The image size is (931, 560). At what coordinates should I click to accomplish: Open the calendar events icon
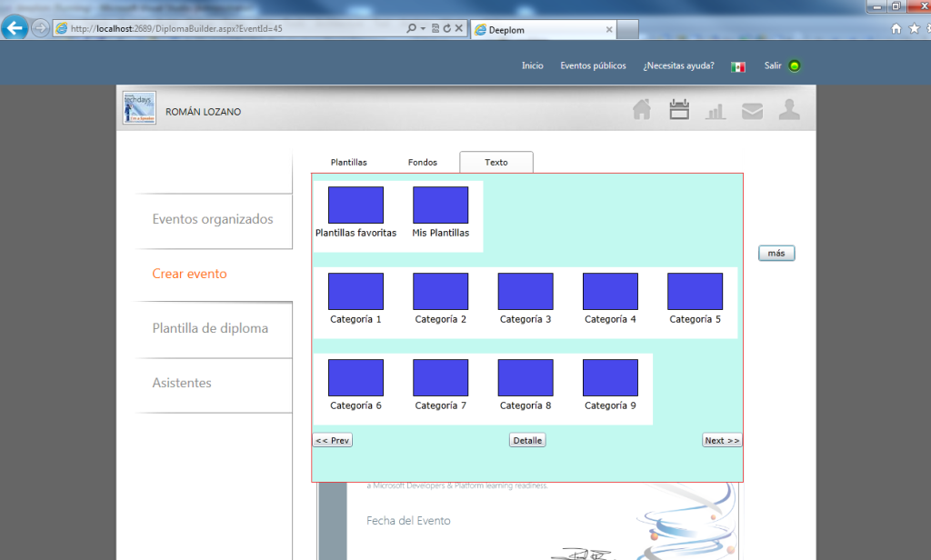[679, 110]
